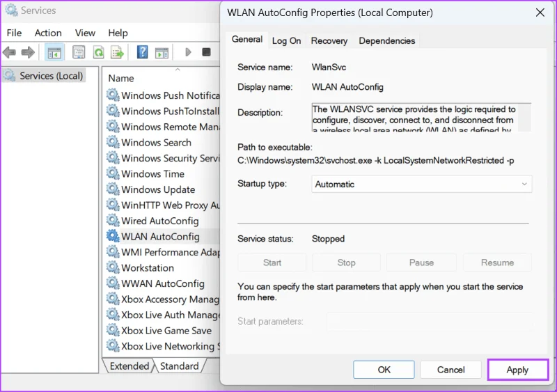Click the Forward arrow in Services toolbar
Viewport: 557px width, 392px height.
point(28,53)
